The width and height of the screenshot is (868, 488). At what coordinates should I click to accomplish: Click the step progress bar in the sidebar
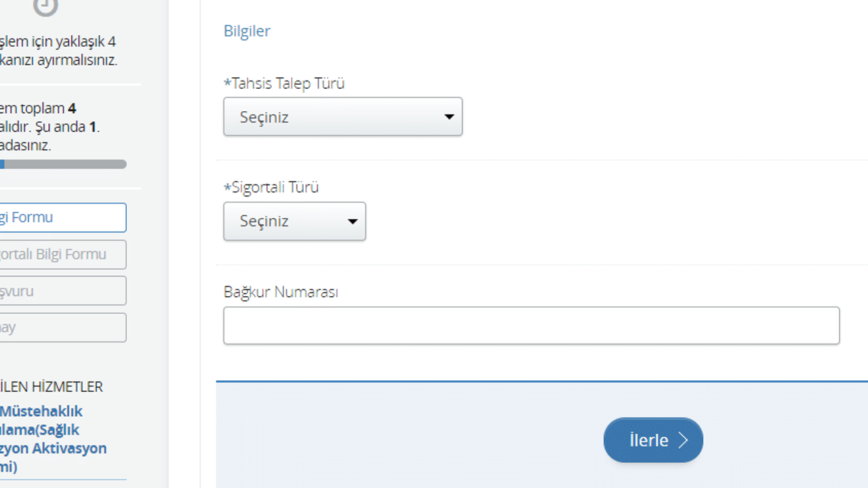point(63,164)
